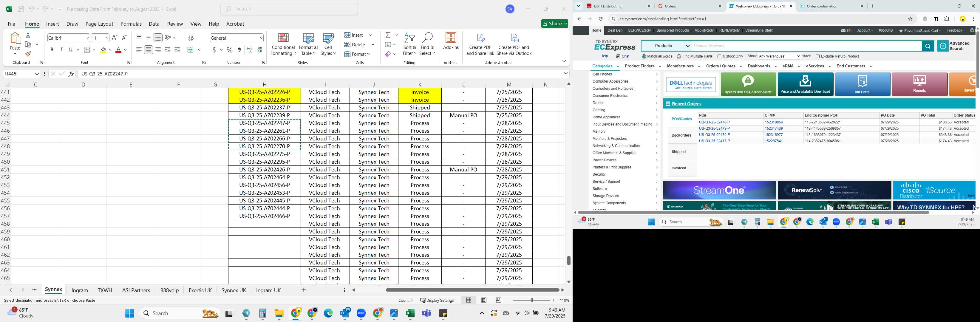Expand the Excel formula bar
This screenshot has width=980, height=322.
pyautogui.click(x=566, y=74)
